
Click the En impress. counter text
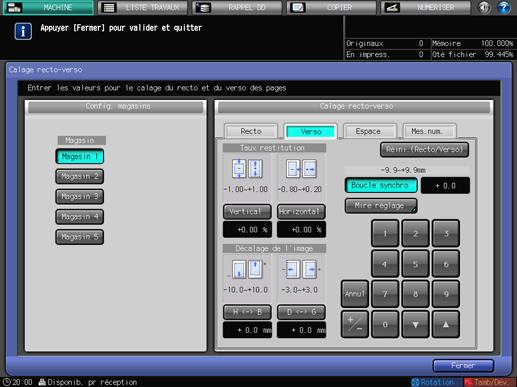coord(368,54)
